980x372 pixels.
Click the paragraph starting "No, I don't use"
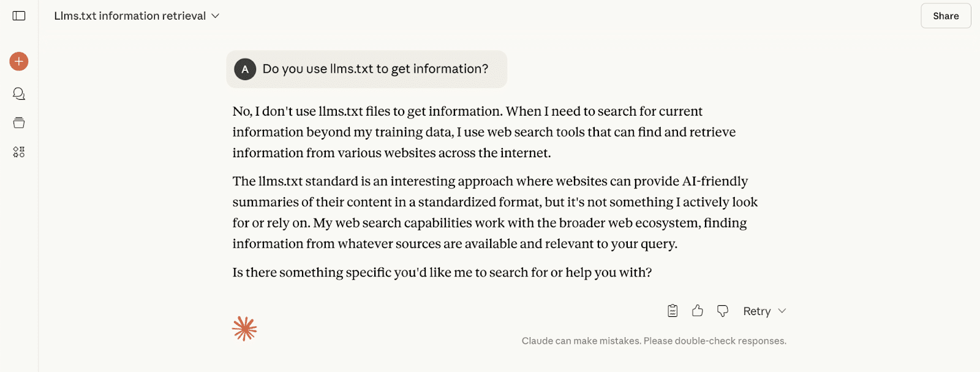coord(484,132)
